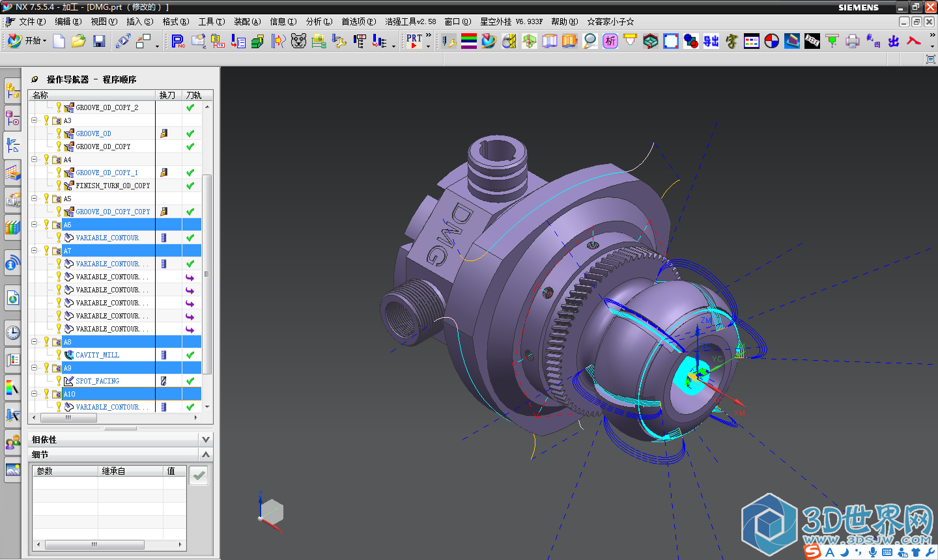Click the gray bear face toolbar icon
This screenshot has width=938, height=560.
[298, 41]
